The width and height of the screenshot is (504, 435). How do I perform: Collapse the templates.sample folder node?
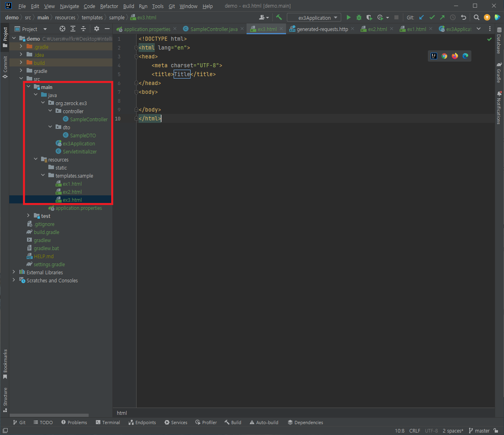pyautogui.click(x=43, y=176)
